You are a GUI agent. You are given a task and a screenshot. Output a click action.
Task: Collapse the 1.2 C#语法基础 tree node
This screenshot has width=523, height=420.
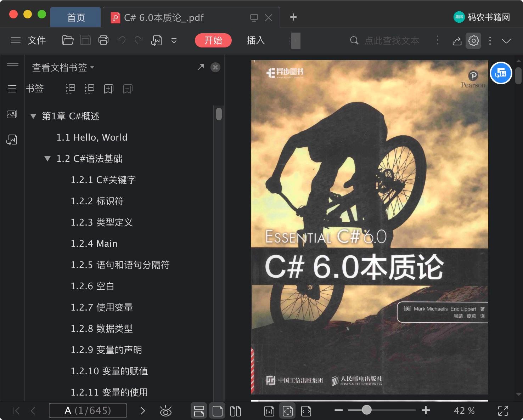(x=47, y=159)
